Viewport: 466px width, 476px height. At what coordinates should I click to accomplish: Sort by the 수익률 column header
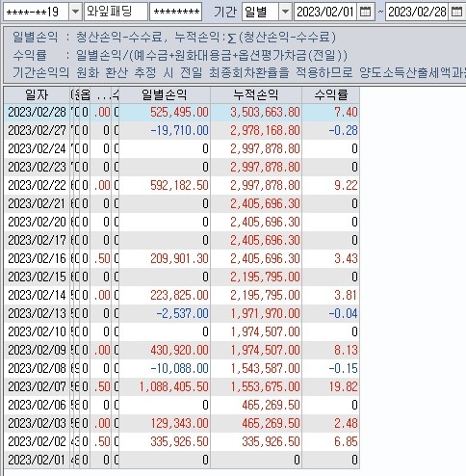[330, 94]
